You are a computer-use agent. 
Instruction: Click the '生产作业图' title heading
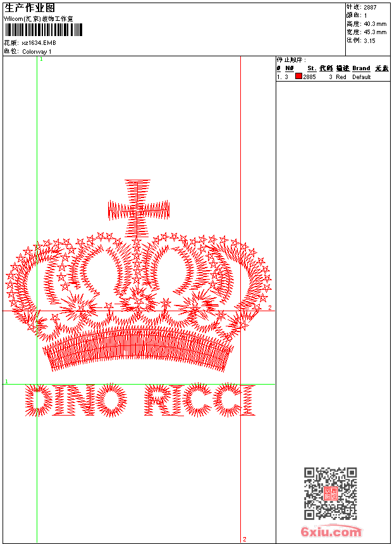30,8
